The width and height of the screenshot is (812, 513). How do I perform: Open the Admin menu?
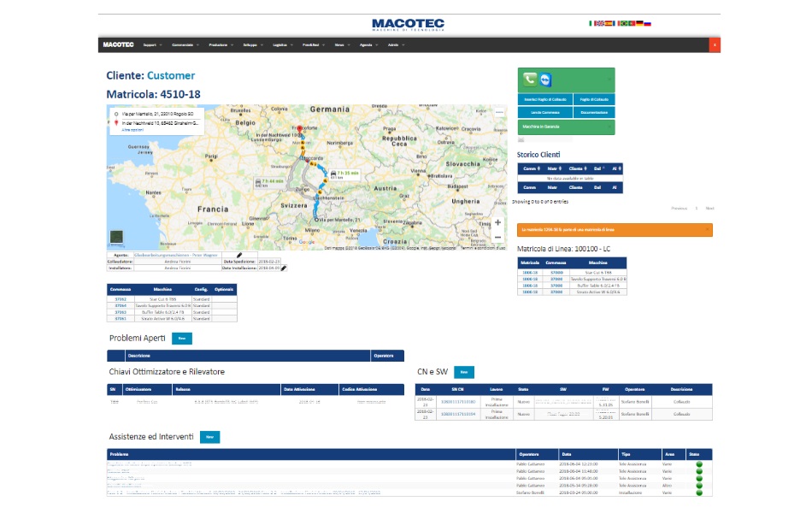(396, 45)
